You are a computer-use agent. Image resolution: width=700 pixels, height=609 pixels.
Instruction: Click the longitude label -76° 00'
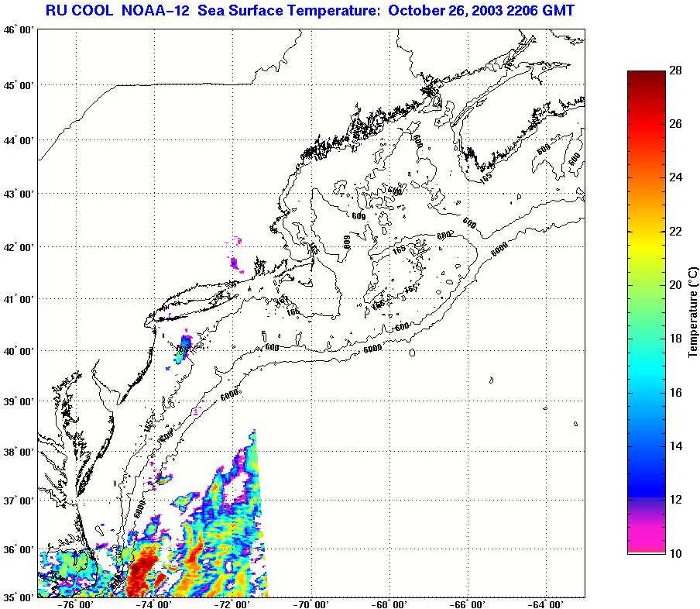click(x=75, y=604)
